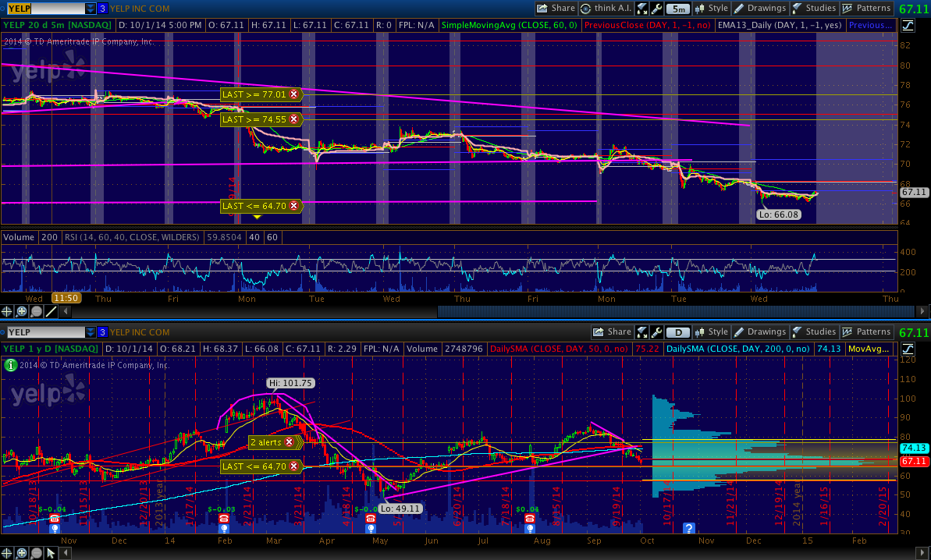Toggle the scale curve button on upper chart

click(x=908, y=25)
